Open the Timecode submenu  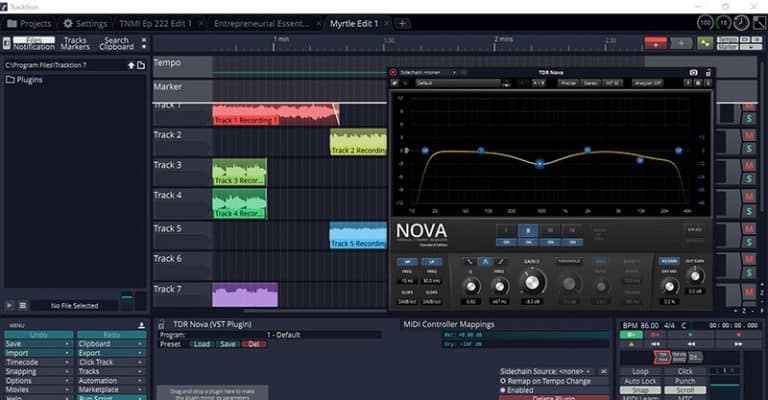(38, 362)
